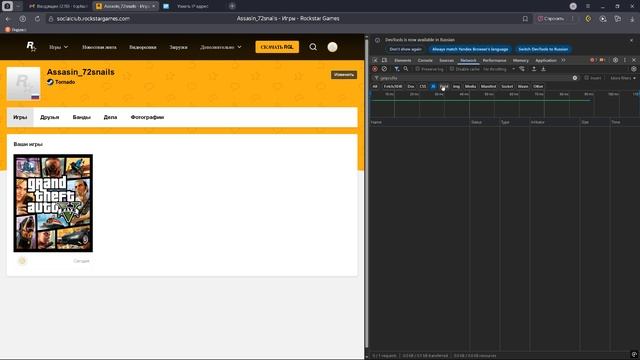The width and height of the screenshot is (640, 360).
Task: Click the СКАЧАТЬ RGL button
Action: [x=277, y=47]
